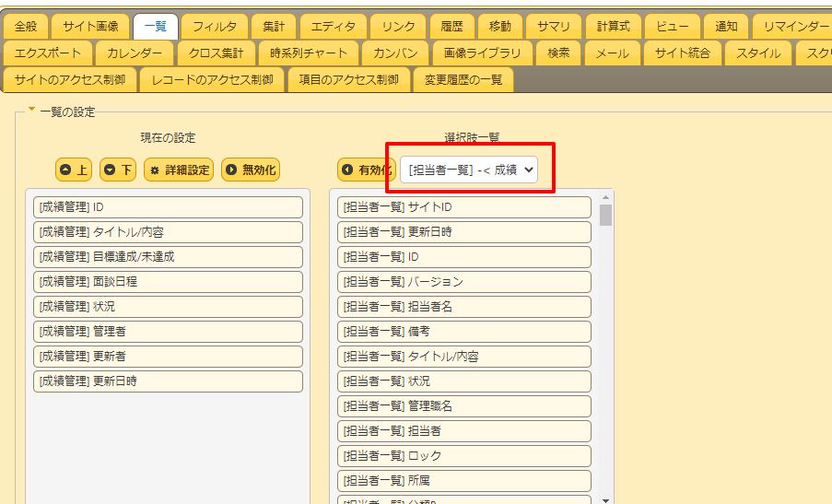Open the カレンダー tab
Viewport: 832px width, 504px height.
[135, 53]
